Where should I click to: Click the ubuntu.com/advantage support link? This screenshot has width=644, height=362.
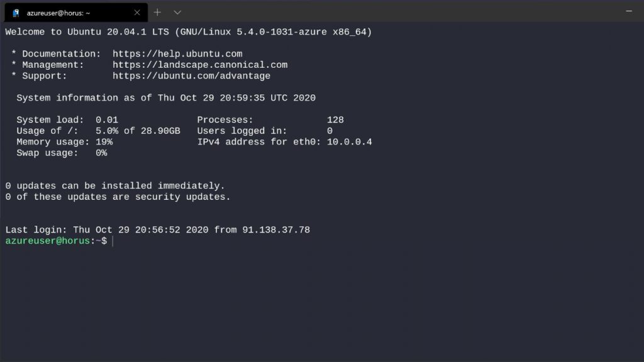[191, 76]
